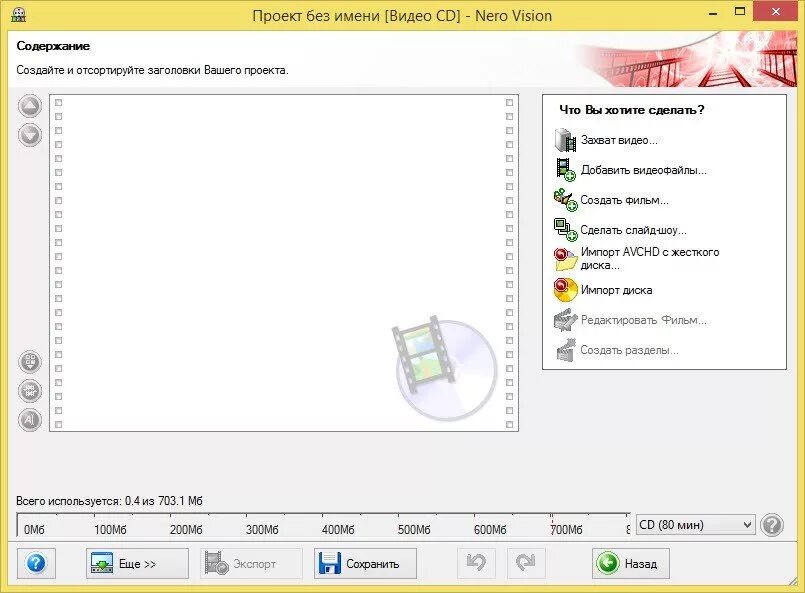Click the round 'Al' button under the list

[x=30, y=420]
